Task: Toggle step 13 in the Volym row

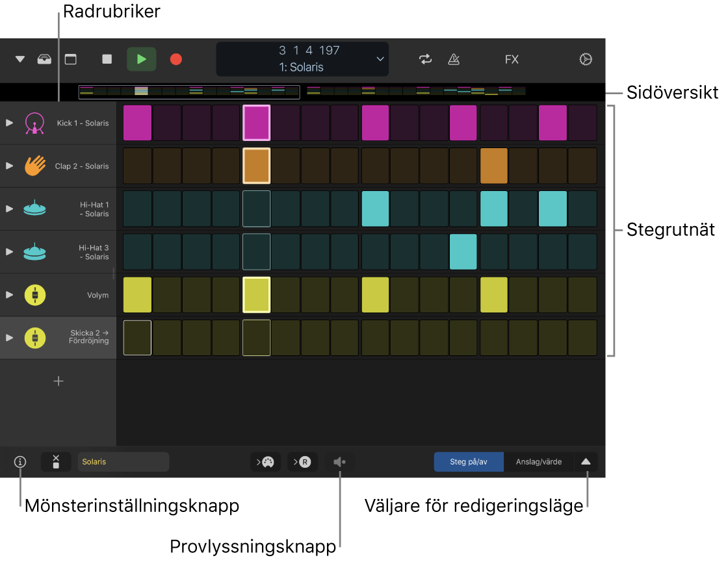Action: coord(493,295)
